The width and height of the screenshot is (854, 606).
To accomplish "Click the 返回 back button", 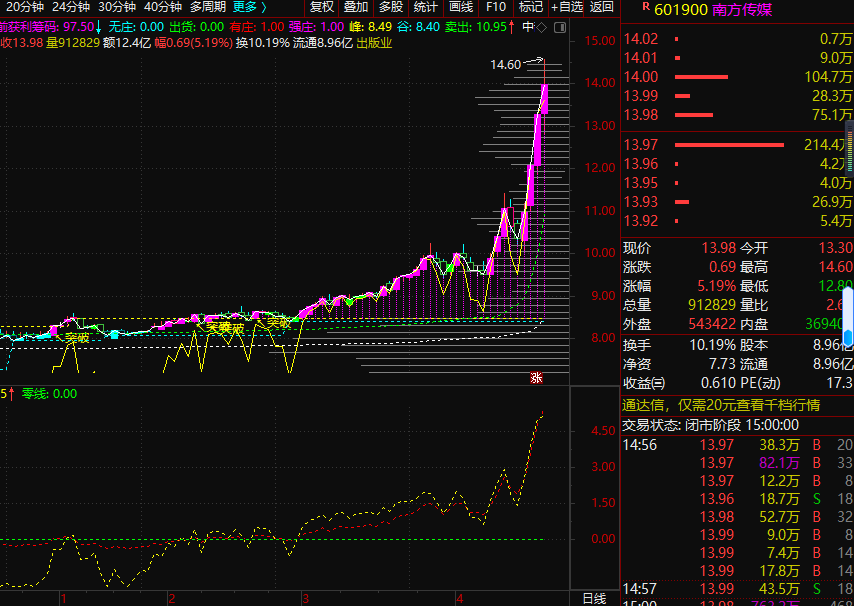I will [602, 7].
